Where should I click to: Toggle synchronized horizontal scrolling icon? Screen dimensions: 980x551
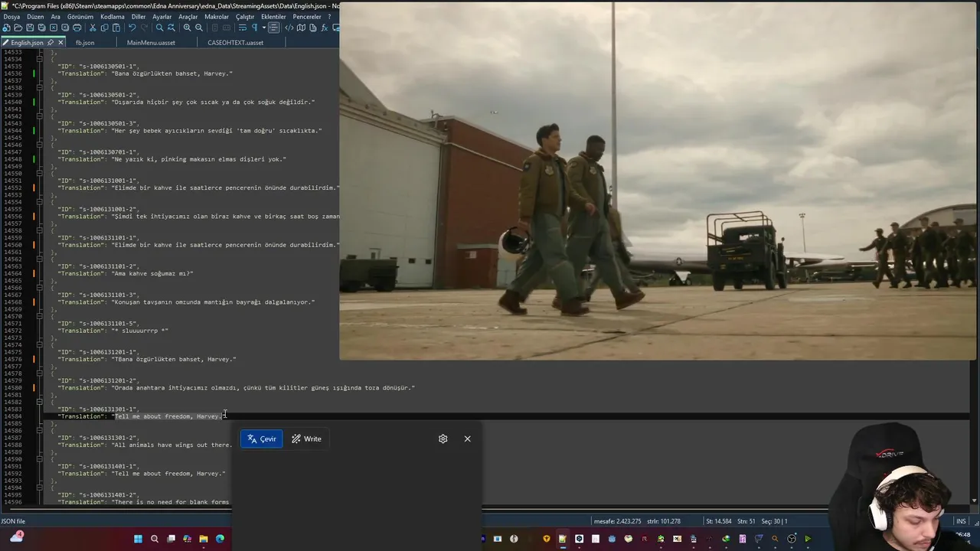[227, 28]
